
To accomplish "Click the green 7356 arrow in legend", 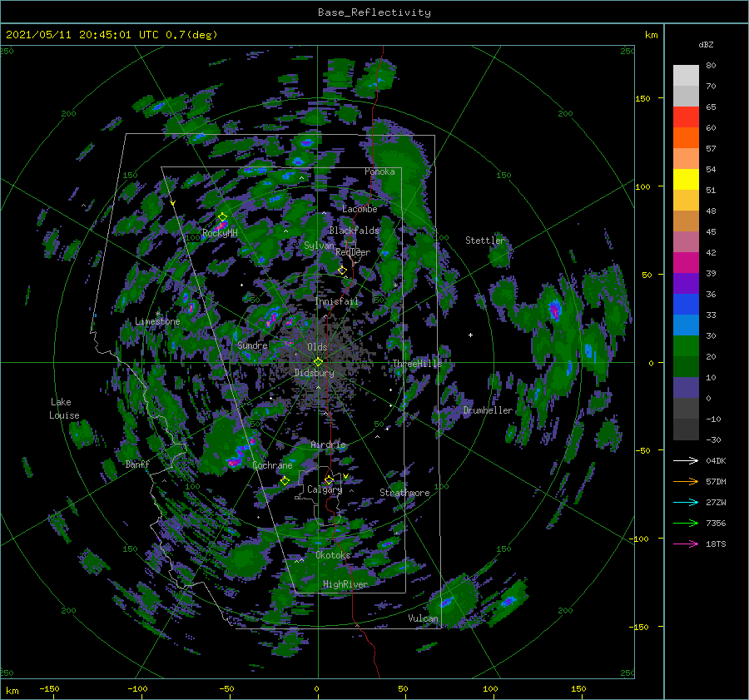I will coord(686,523).
